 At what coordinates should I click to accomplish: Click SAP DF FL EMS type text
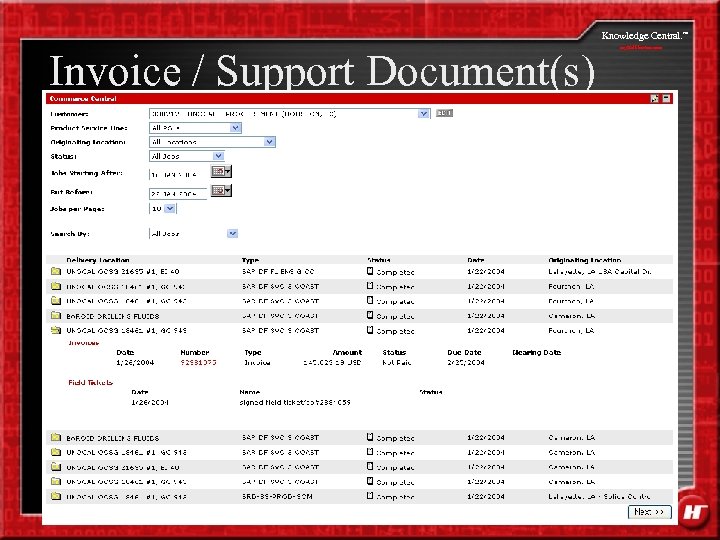[278, 271]
